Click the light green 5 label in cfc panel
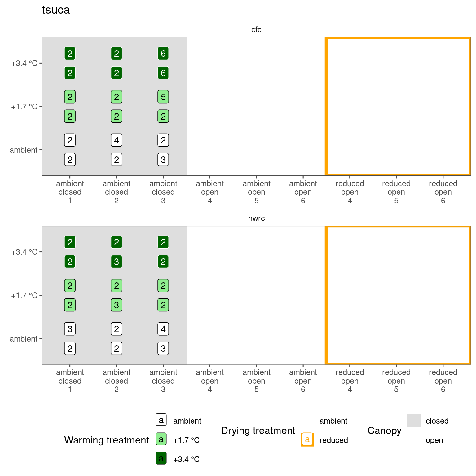 tap(163, 97)
